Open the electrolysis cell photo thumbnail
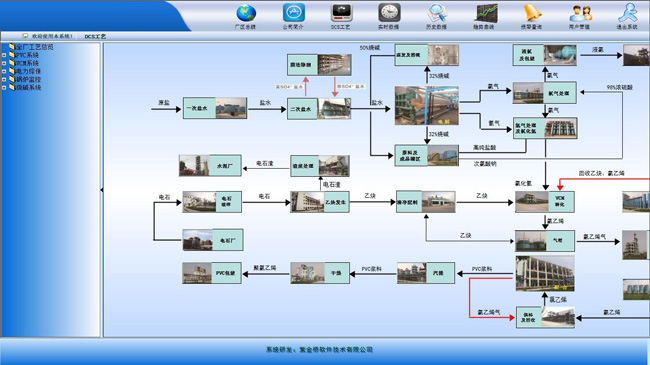Viewport: 650px width, 365px height. click(427, 105)
